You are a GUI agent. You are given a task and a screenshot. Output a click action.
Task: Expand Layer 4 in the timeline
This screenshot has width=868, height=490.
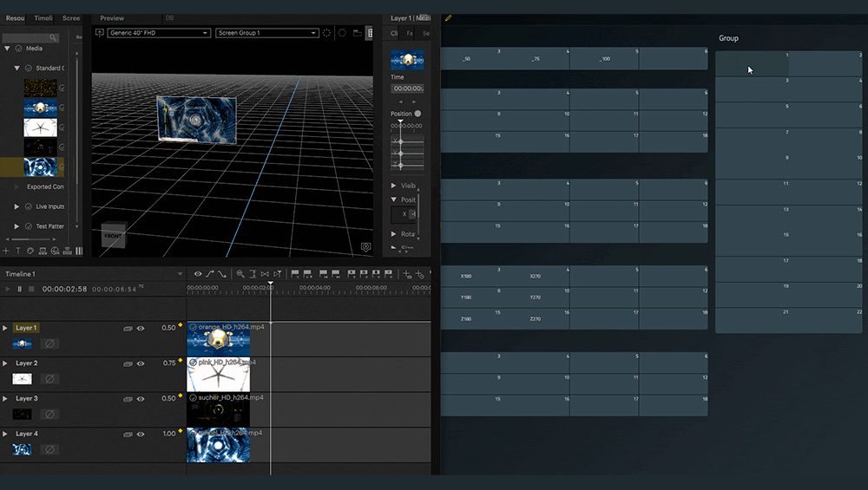[5, 434]
